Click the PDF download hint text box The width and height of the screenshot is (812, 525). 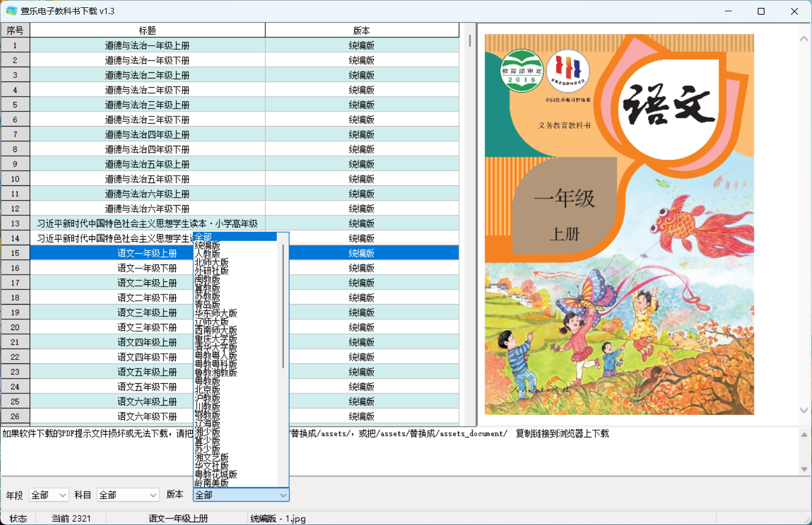pos(399,452)
